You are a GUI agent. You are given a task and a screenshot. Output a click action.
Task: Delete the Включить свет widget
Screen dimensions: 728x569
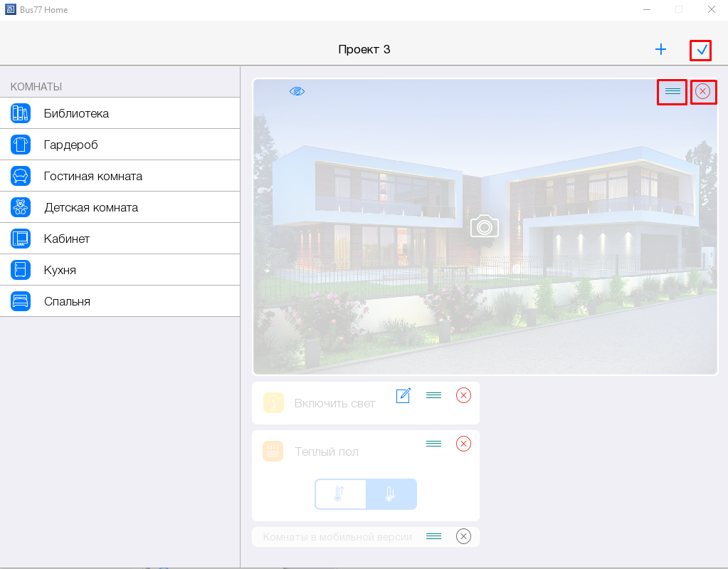pyautogui.click(x=463, y=395)
